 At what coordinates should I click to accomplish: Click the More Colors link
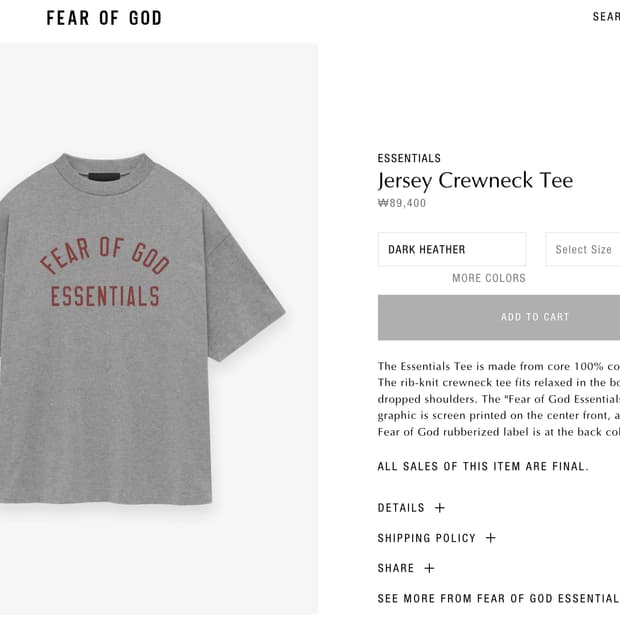click(489, 278)
